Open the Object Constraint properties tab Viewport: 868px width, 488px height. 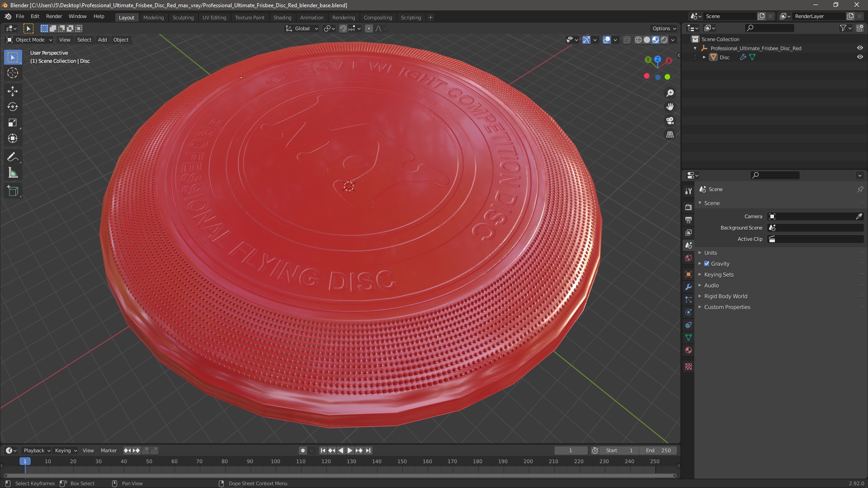coord(689,325)
